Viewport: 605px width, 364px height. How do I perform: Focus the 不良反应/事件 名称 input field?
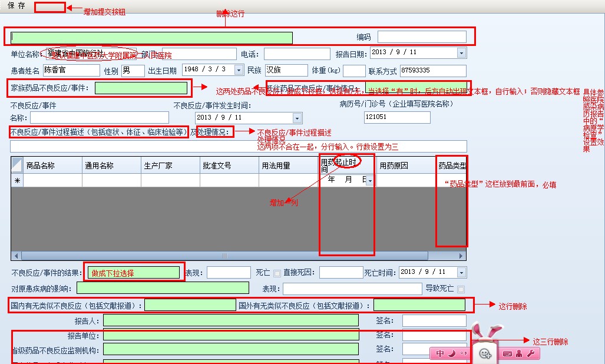(100, 118)
